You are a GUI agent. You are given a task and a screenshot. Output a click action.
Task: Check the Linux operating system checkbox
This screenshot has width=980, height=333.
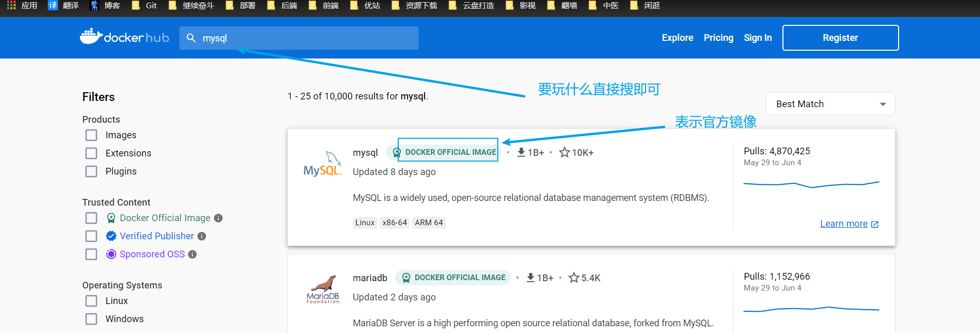[x=91, y=301]
